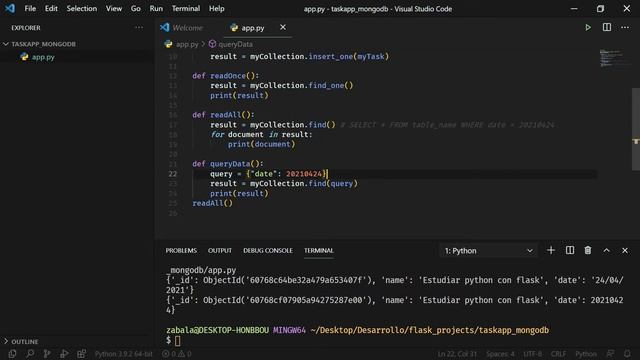This screenshot has height=360, width=640.
Task: Open Explorer views ellipsis menu
Action: tap(139, 27)
